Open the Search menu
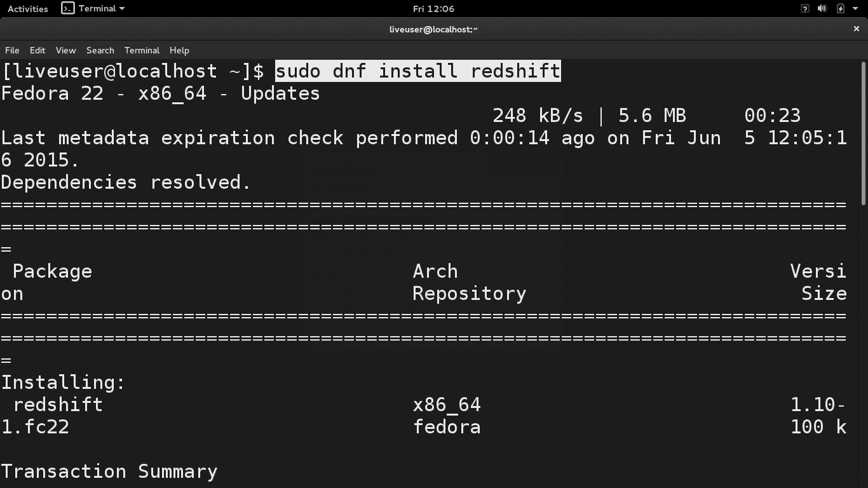The height and width of the screenshot is (488, 868). (x=100, y=50)
